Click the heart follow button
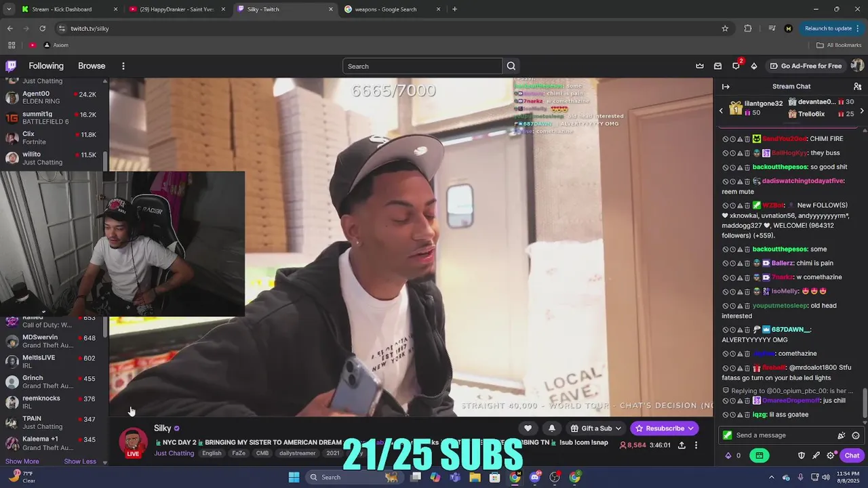 pyautogui.click(x=528, y=428)
